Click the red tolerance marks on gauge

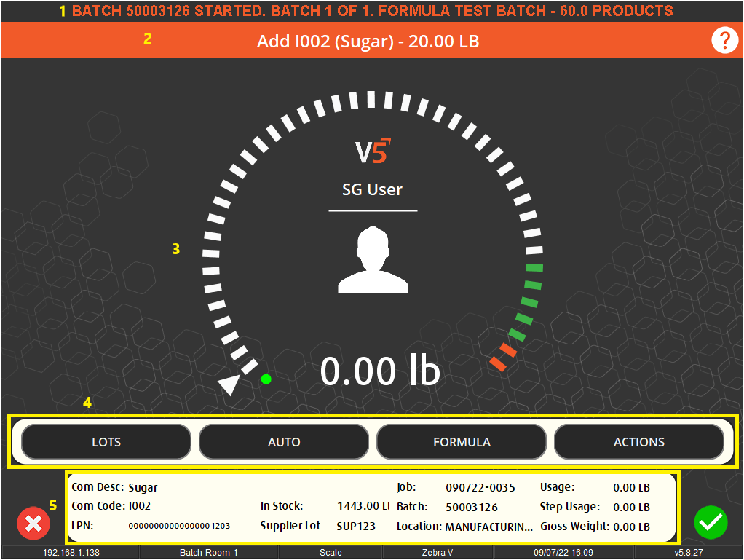(503, 357)
